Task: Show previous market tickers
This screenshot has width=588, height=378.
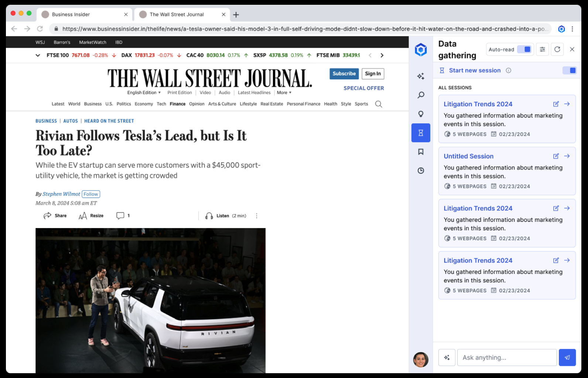Action: [370, 55]
